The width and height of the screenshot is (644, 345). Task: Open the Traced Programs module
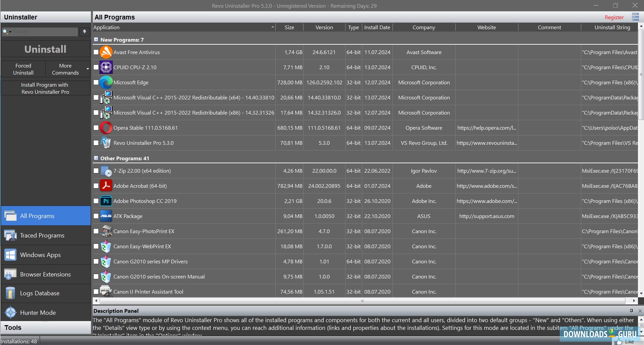(46, 235)
